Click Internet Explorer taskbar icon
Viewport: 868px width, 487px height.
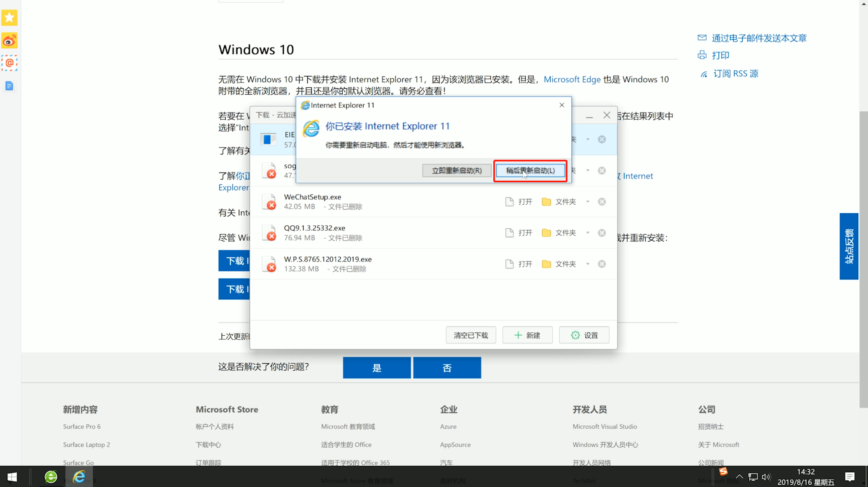pos(79,477)
